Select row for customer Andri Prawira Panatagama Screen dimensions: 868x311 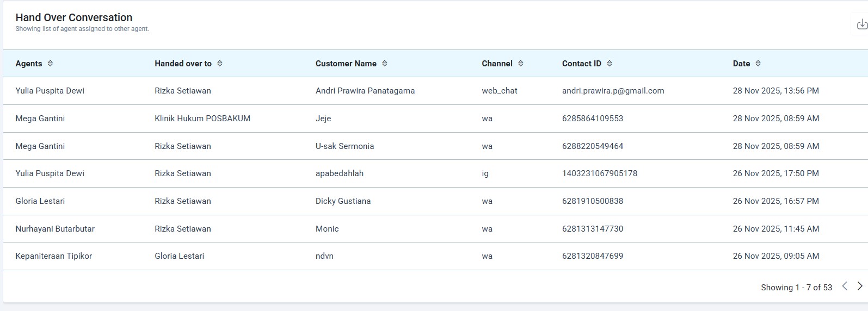pos(365,91)
